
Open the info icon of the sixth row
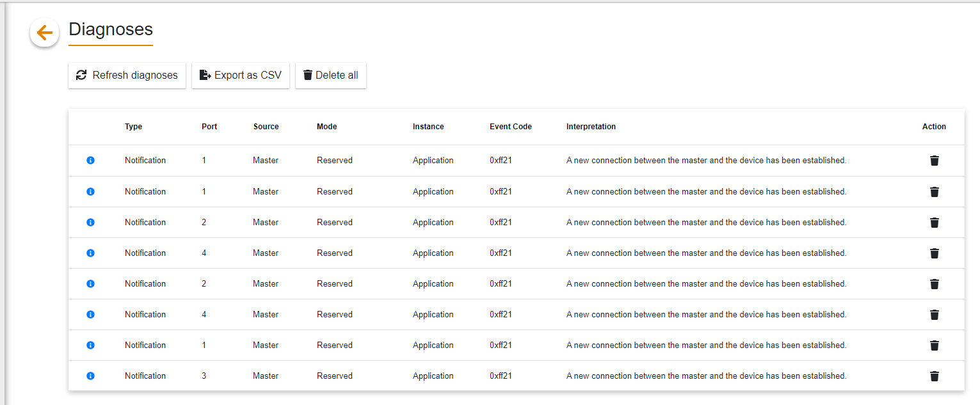pos(90,315)
